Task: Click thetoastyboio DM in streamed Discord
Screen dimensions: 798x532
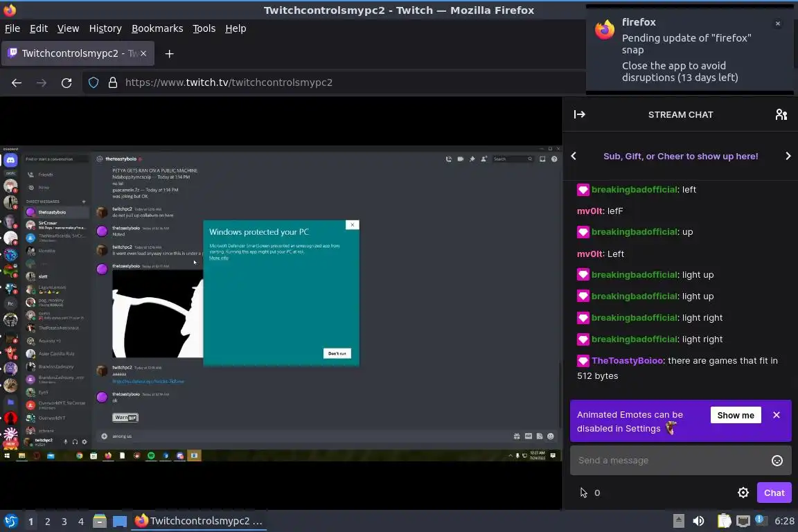Action: point(56,212)
